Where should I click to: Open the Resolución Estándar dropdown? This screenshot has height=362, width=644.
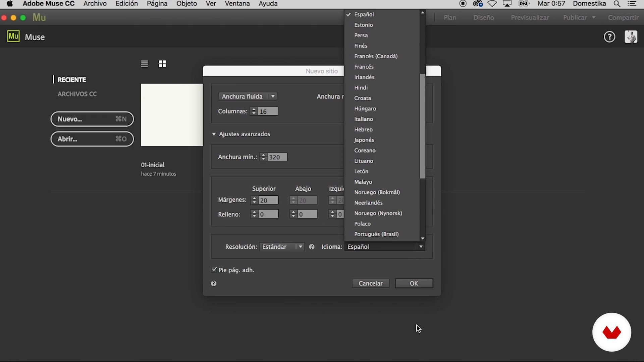(282, 247)
